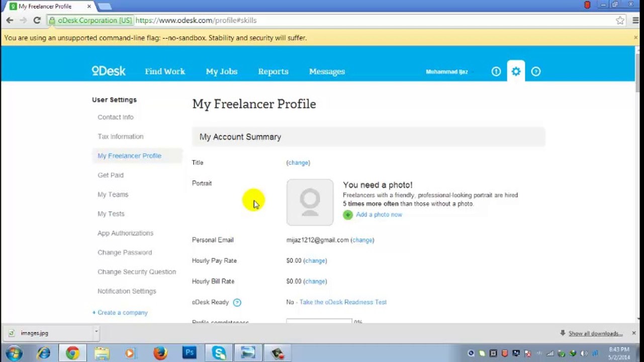Select Tax Information in the sidebar
Screen dimensions: 644x362
click(x=120, y=136)
